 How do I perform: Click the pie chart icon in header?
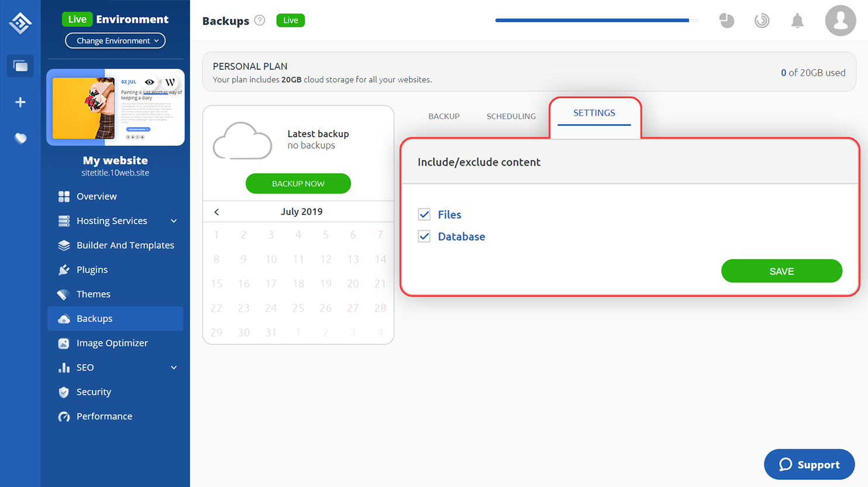(x=726, y=20)
